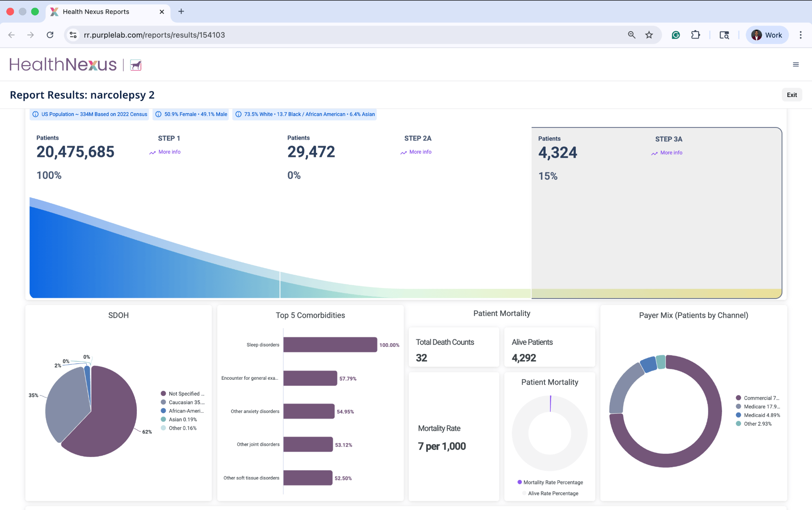The height and width of the screenshot is (510, 812).
Task: Click the Sleep disorders comorbidity bar
Action: [x=330, y=345]
